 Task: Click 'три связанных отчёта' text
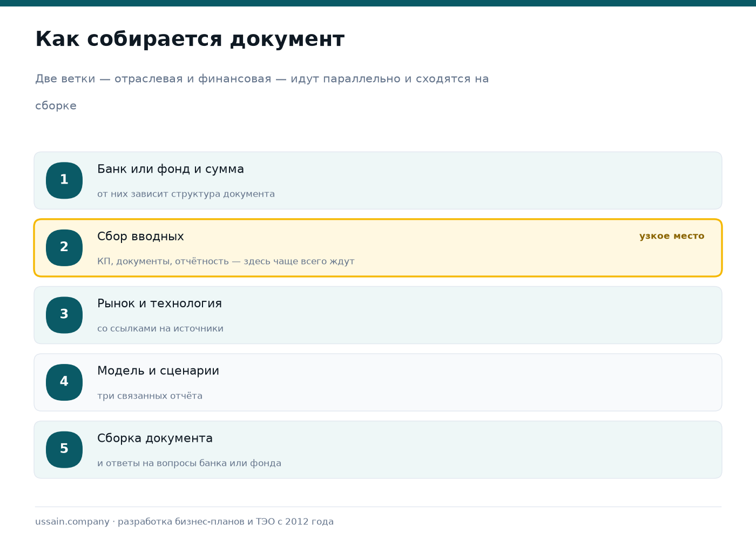(150, 396)
